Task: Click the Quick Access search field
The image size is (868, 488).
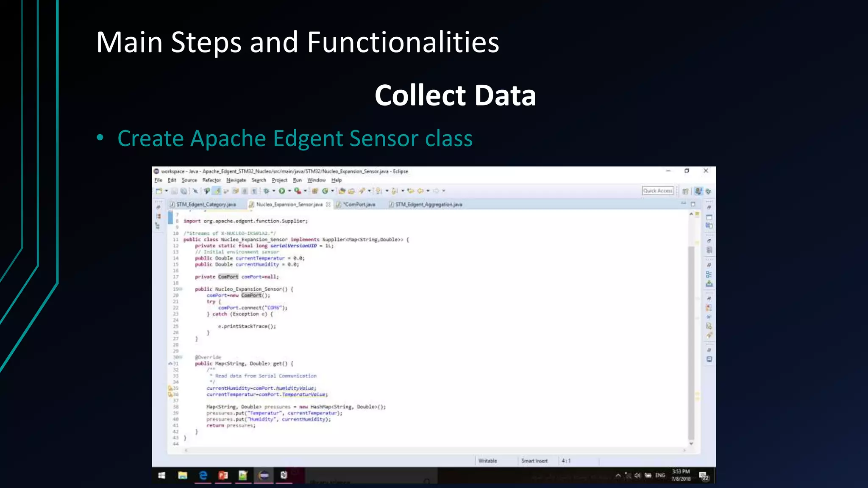Action: point(657,191)
